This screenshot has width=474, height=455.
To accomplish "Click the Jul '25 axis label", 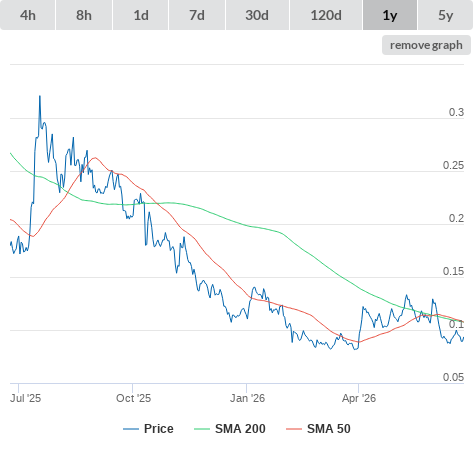I will 25,398.
